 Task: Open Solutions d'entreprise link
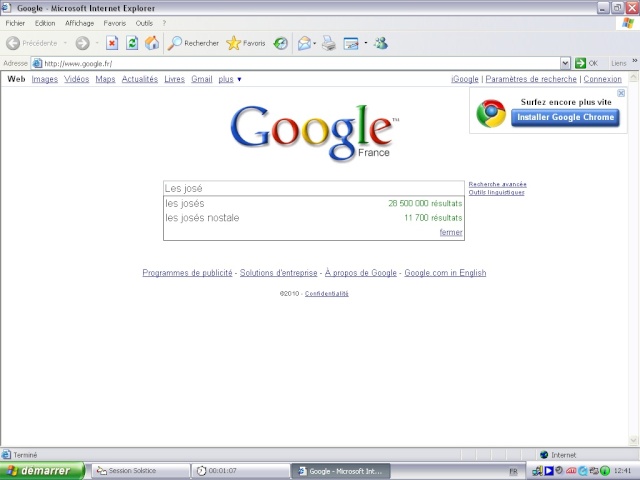(x=278, y=273)
